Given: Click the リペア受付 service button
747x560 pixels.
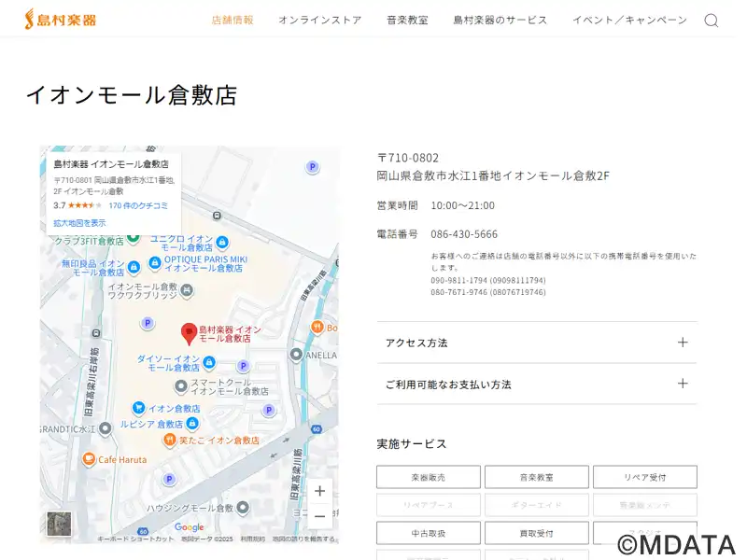Looking at the screenshot, I should pyautogui.click(x=645, y=477).
